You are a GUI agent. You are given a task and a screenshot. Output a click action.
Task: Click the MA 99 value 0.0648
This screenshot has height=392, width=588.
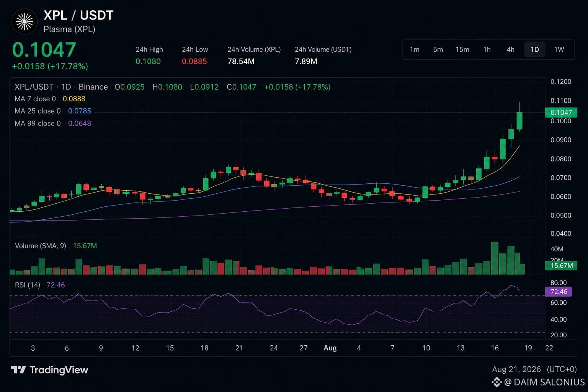click(80, 123)
